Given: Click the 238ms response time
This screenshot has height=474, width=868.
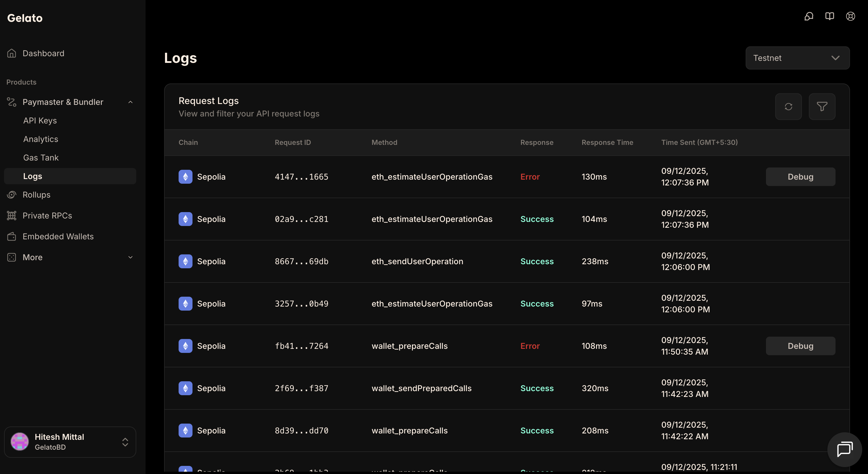Looking at the screenshot, I should pos(595,261).
